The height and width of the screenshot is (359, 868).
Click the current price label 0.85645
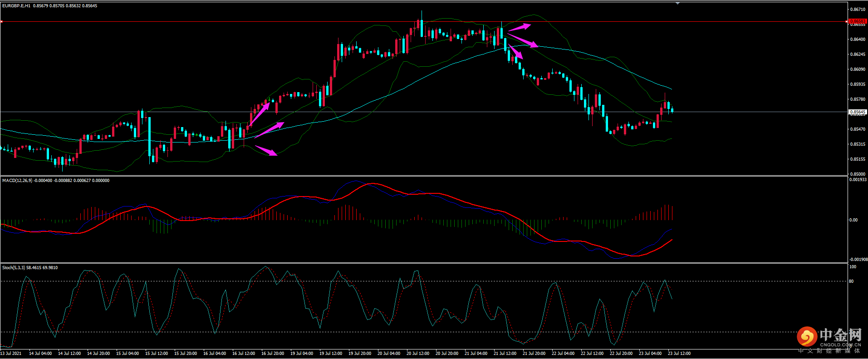pyautogui.click(x=858, y=112)
